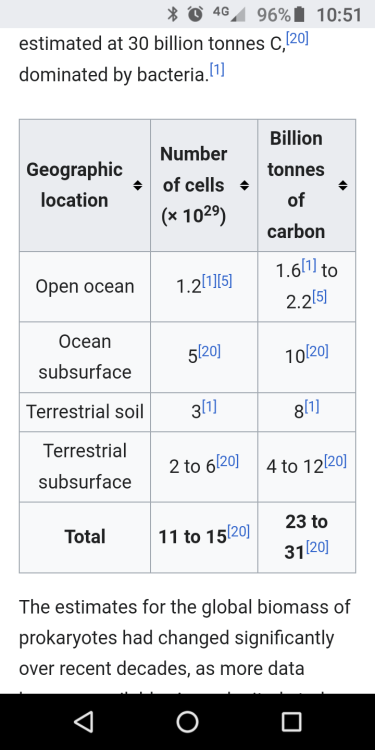Sort table by Geographic location column
375x750 pixels.
(138, 186)
